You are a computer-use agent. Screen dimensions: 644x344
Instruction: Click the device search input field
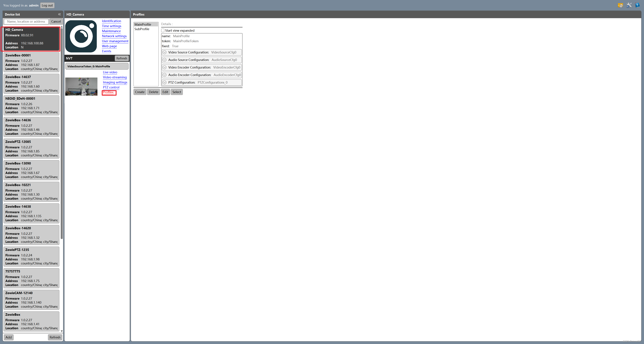click(26, 21)
